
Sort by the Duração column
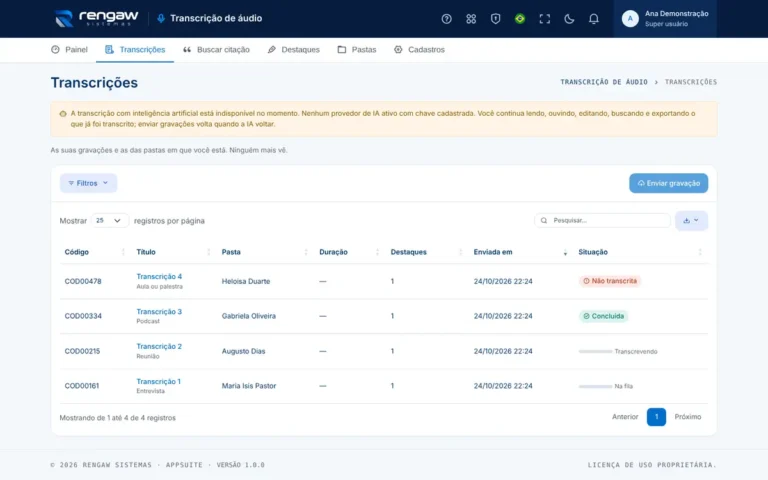349,252
